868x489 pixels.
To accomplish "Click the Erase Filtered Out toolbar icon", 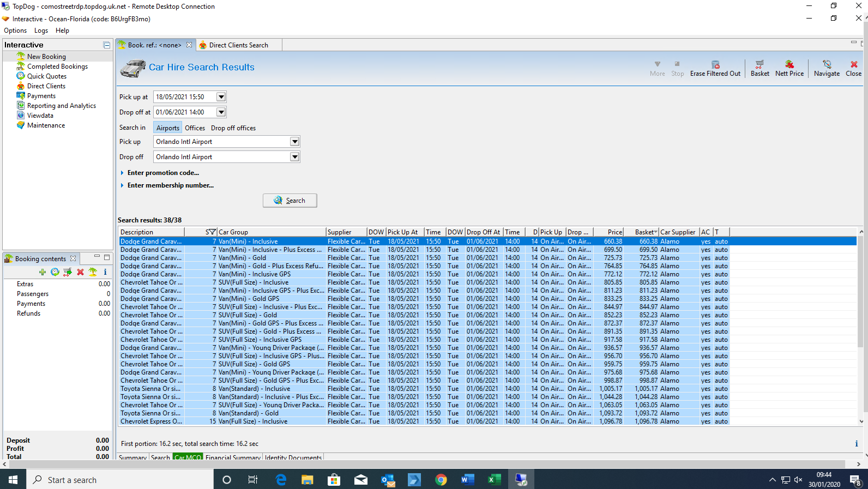I will pos(715,65).
